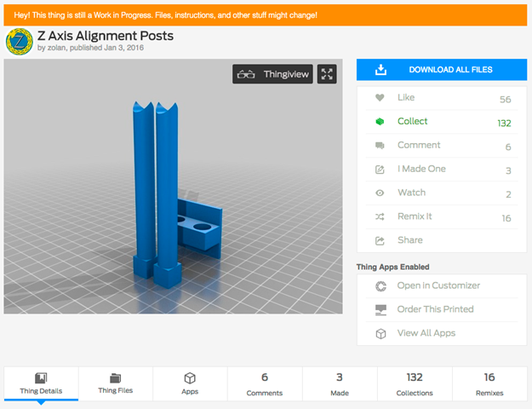Image resolution: width=532 pixels, height=409 pixels.
Task: Open the 3 Made tab
Action: coord(340,383)
